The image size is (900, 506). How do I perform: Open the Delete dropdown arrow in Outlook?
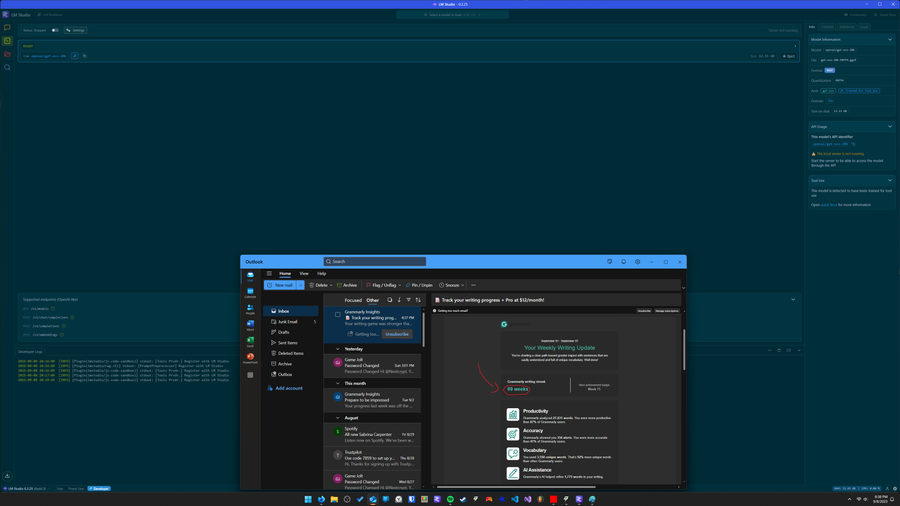coord(331,285)
